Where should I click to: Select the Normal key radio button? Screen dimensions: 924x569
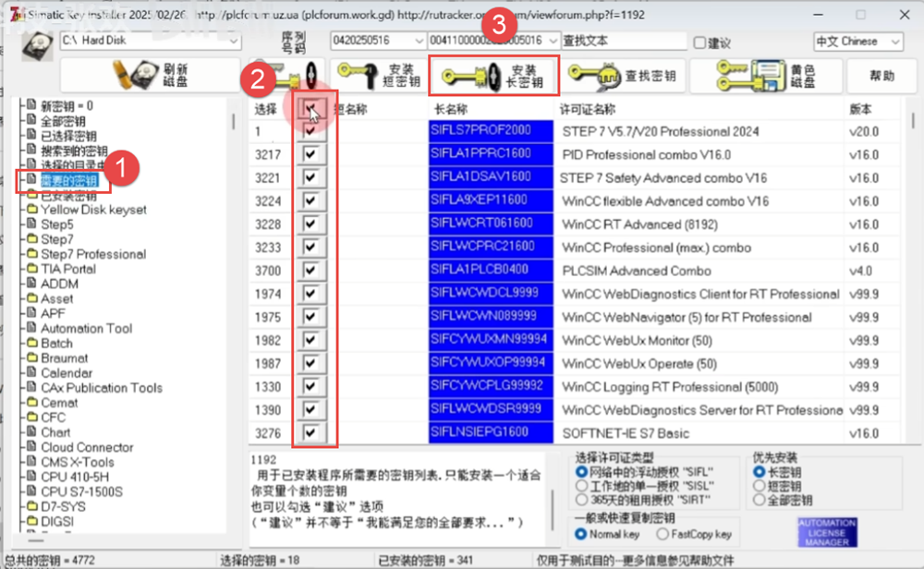pos(580,534)
